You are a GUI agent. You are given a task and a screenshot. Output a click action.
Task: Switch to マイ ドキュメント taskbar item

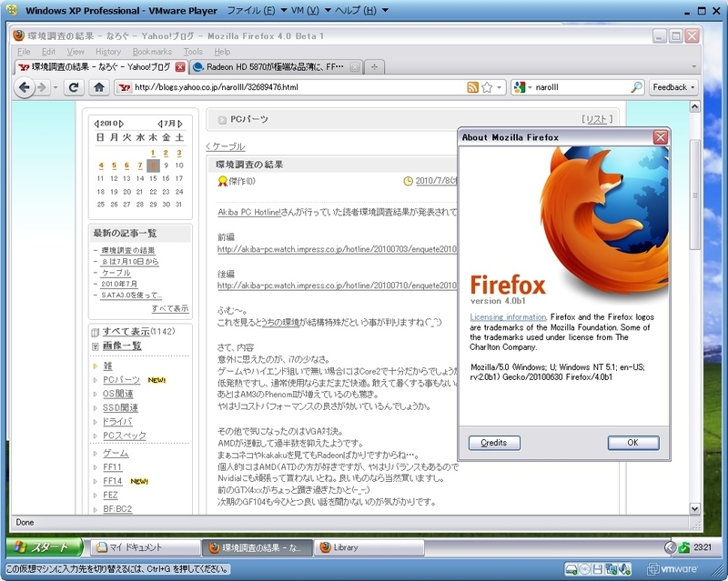tap(144, 547)
